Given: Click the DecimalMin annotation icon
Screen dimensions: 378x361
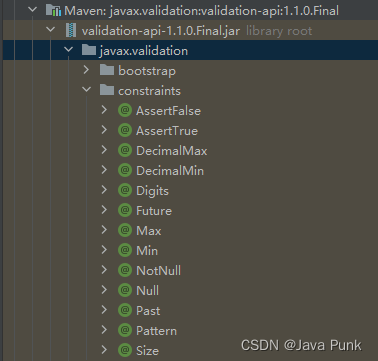Looking at the screenshot, I should (125, 170).
